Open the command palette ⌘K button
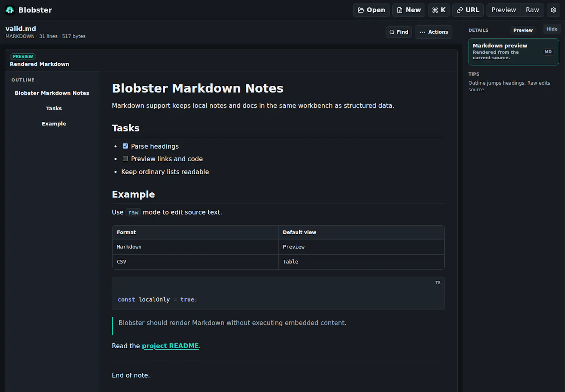 439,10
